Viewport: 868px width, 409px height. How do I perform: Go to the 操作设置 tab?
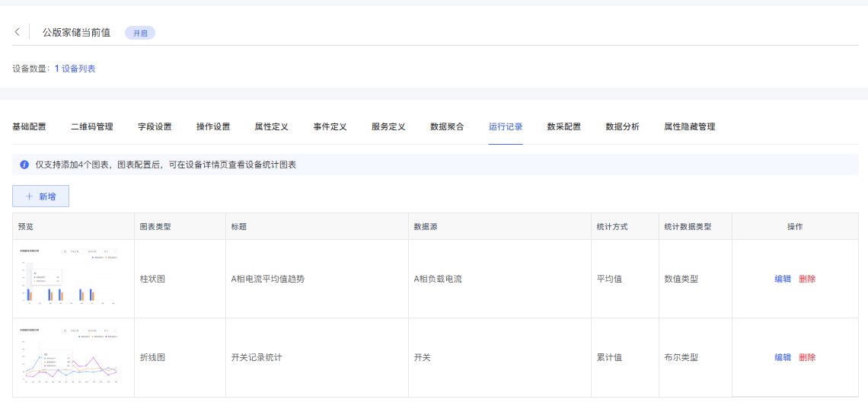(213, 126)
